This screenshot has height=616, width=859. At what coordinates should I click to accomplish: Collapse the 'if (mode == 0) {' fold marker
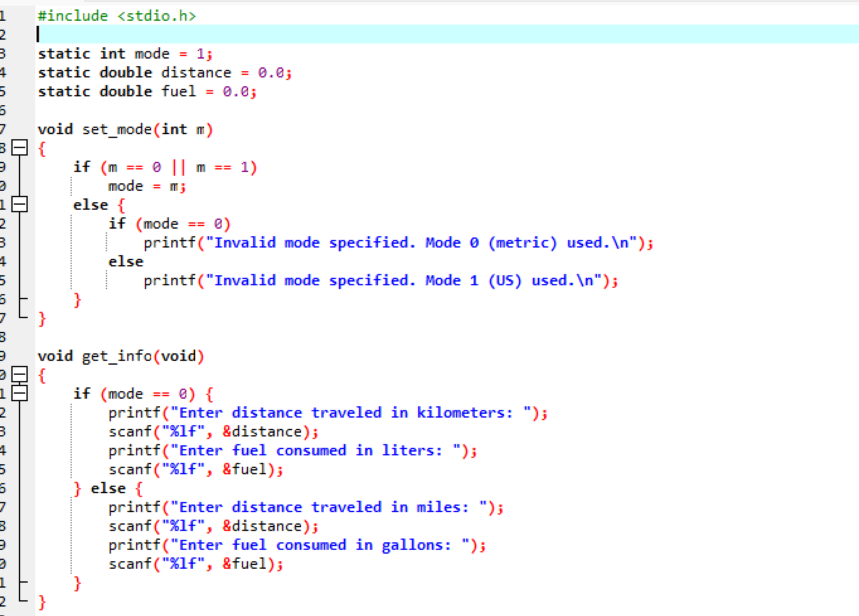(20, 394)
